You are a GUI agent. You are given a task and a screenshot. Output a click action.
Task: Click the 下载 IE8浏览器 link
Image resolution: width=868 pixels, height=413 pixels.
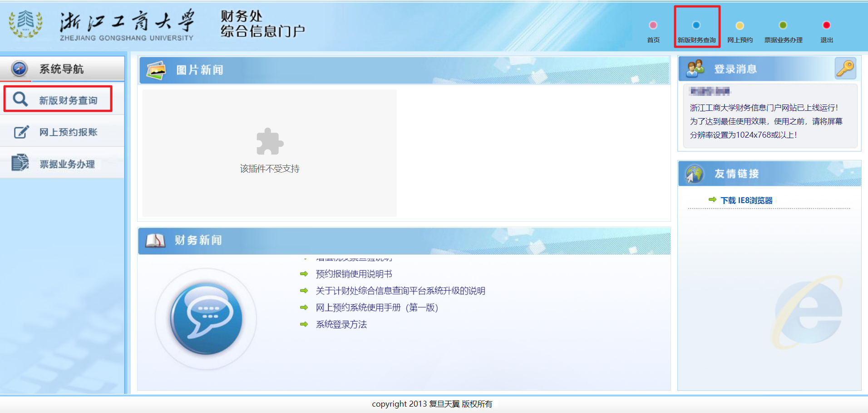click(x=746, y=200)
